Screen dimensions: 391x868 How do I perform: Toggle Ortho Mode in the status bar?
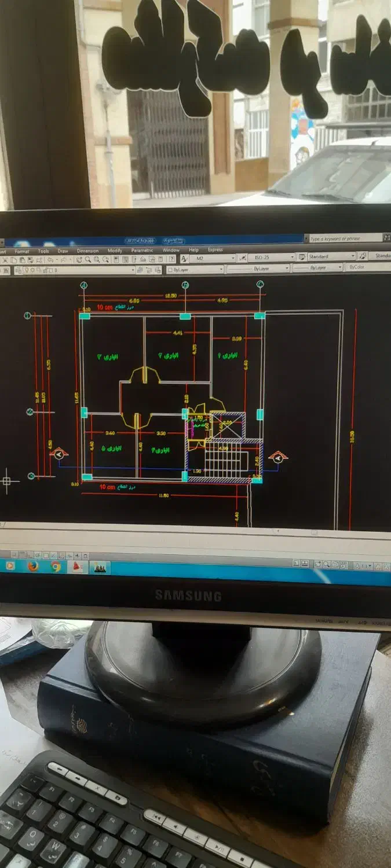pyautogui.click(x=28, y=554)
